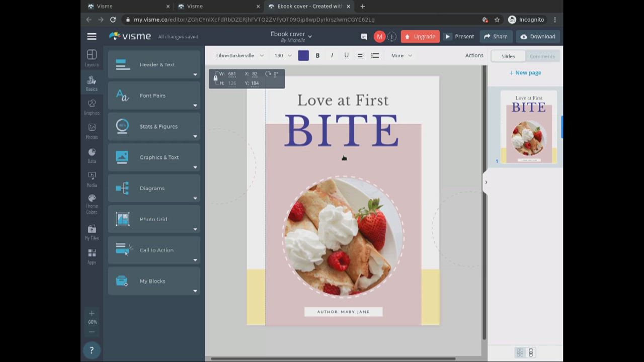The width and height of the screenshot is (644, 362).
Task: Open the Data sidebar section
Action: point(92,155)
